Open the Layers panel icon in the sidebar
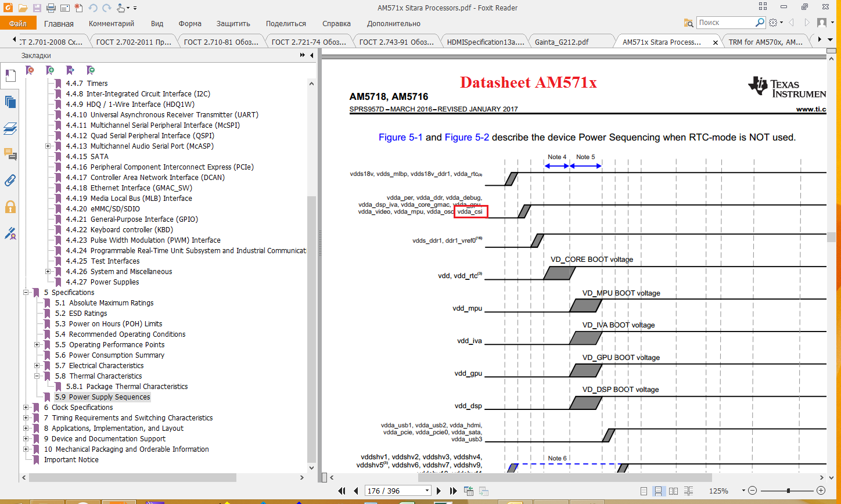Viewport: 841px width, 504px height. [10, 128]
